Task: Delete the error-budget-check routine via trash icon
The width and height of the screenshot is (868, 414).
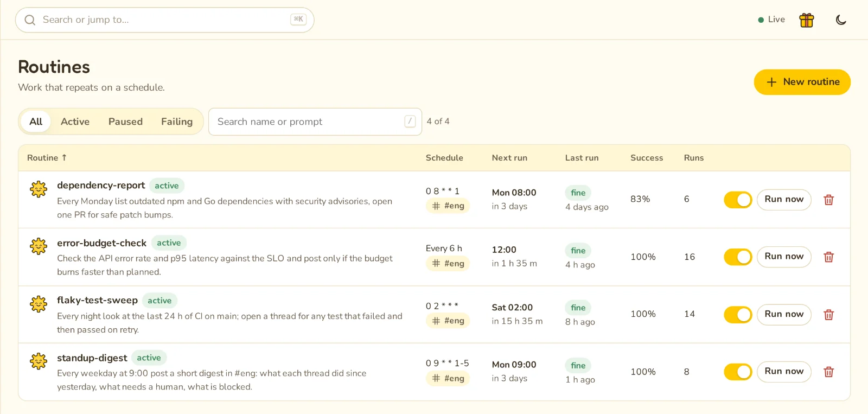Action: pyautogui.click(x=828, y=257)
